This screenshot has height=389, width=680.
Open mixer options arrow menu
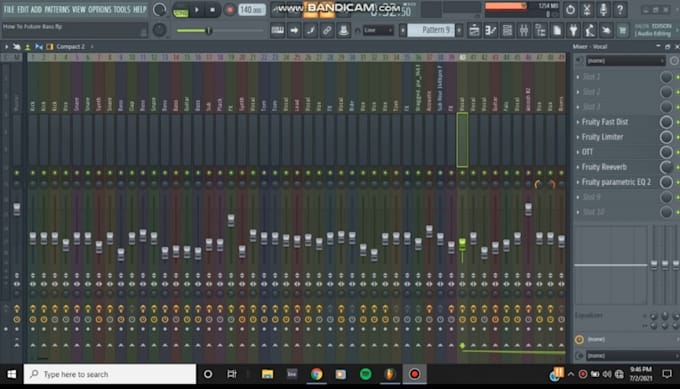[6, 46]
